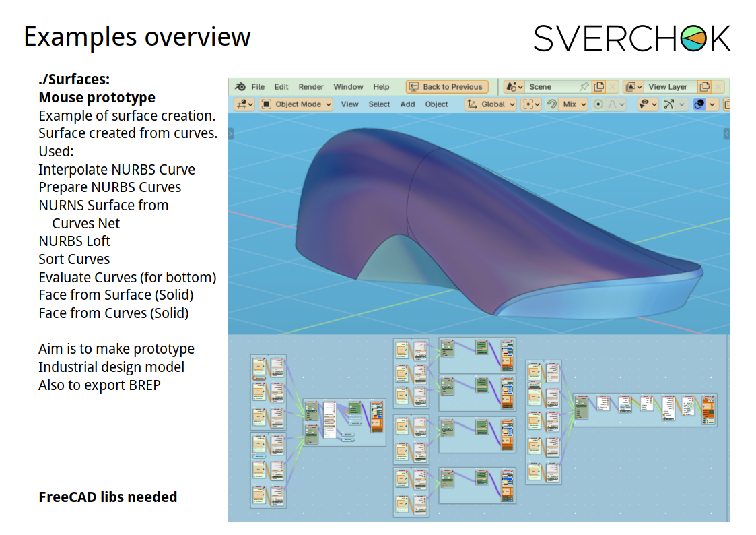Open the editor type selector icon
The width and height of the screenshot is (756, 535).
pos(244,104)
